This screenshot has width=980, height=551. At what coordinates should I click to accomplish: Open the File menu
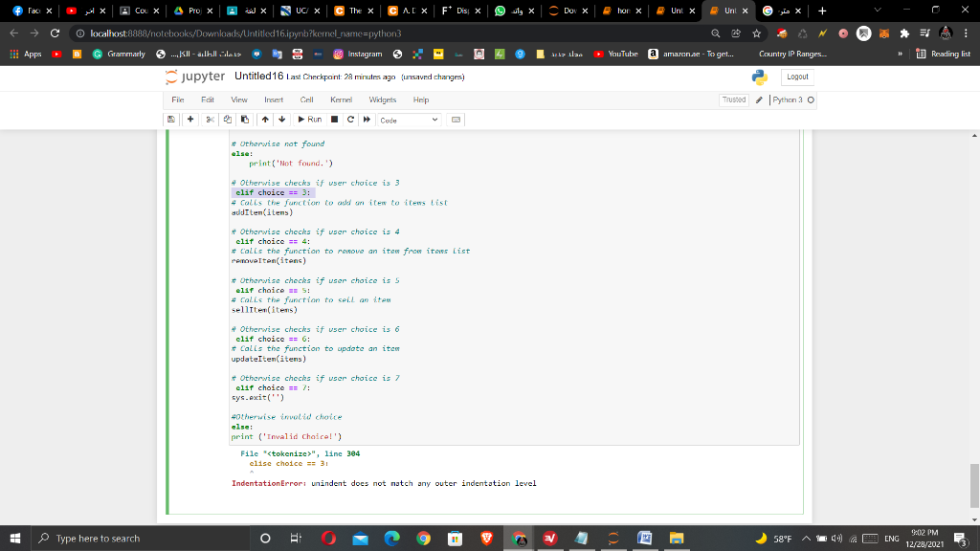tap(177, 99)
